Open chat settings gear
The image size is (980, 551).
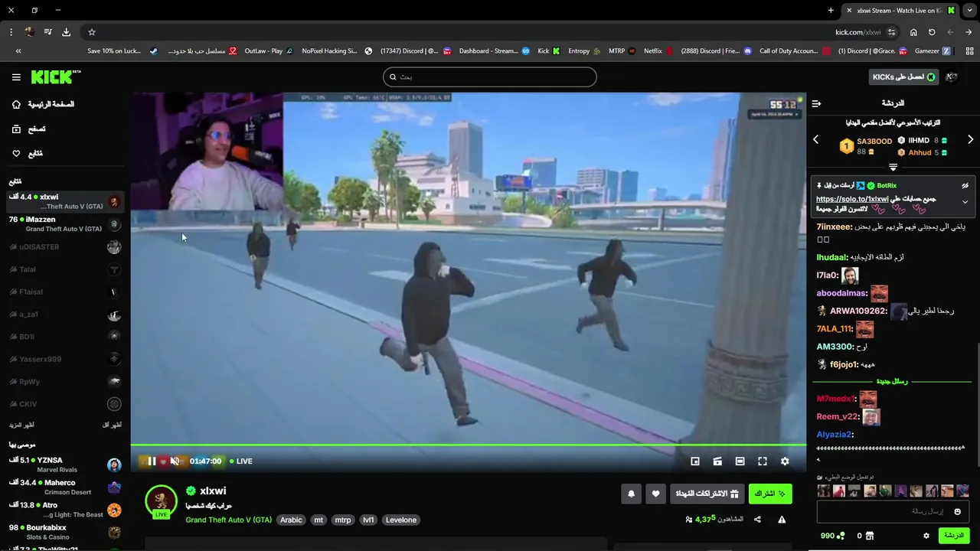point(926,536)
